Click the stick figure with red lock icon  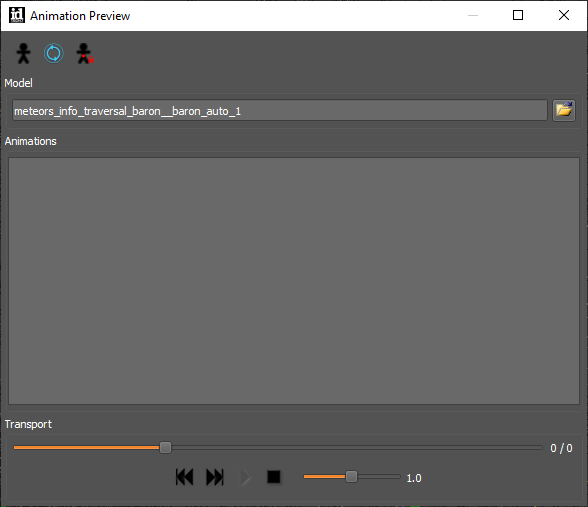coord(85,53)
